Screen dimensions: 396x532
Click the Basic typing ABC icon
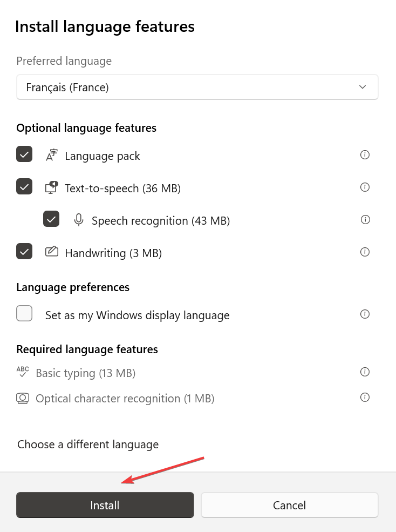click(23, 372)
